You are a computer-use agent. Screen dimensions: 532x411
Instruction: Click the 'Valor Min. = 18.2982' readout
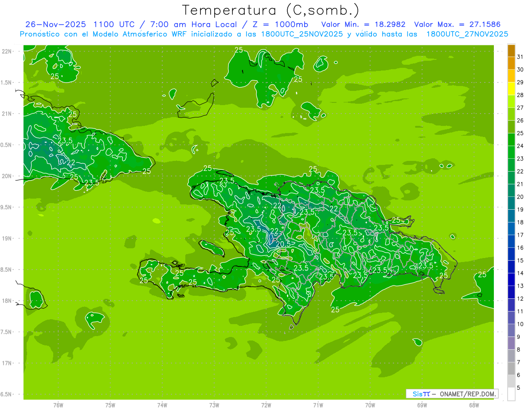pos(364,24)
